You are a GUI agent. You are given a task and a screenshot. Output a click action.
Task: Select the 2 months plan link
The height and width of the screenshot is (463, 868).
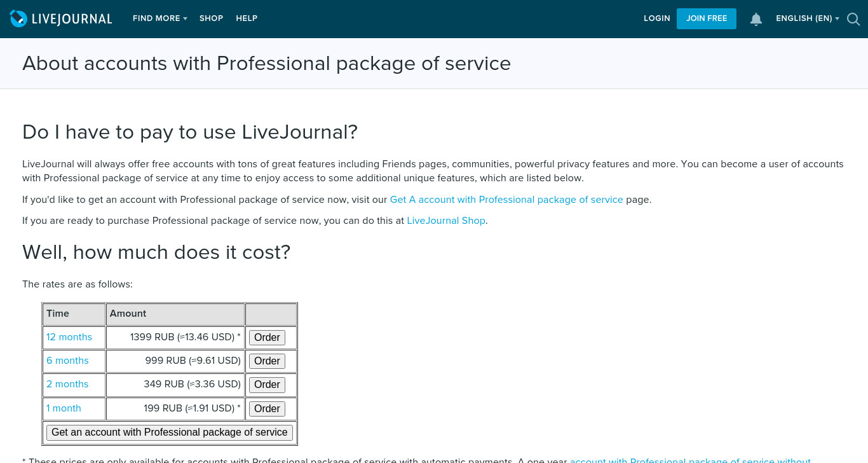[67, 384]
